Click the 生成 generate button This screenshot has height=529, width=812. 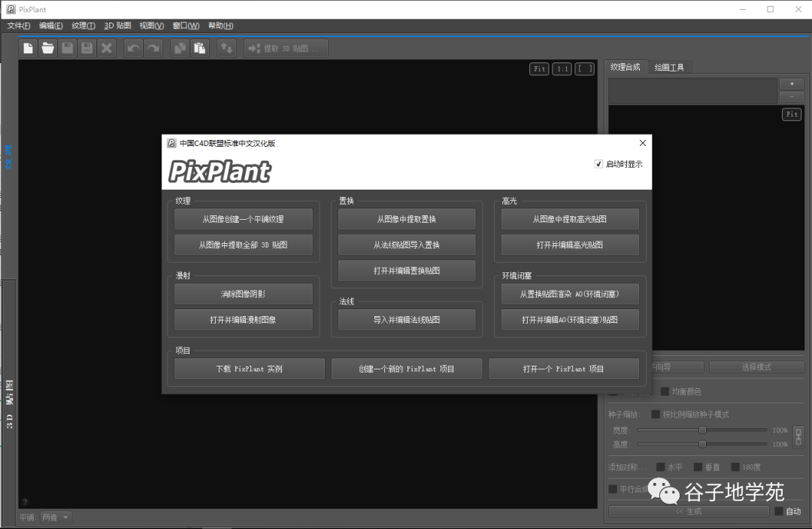689,511
